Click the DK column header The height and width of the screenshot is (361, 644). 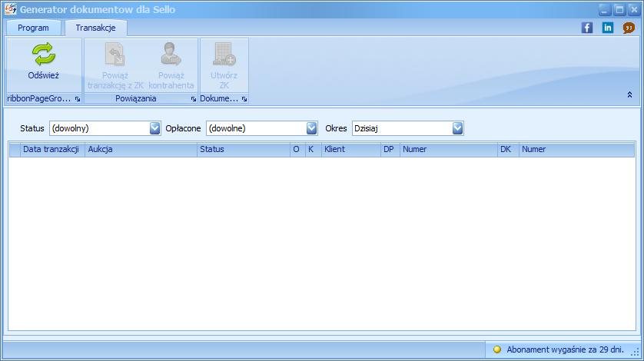tap(508, 150)
